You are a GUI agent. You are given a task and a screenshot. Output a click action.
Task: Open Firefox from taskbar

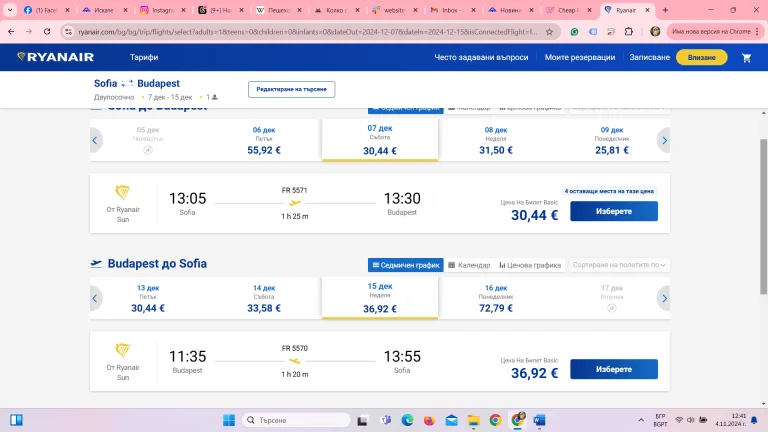(429, 420)
